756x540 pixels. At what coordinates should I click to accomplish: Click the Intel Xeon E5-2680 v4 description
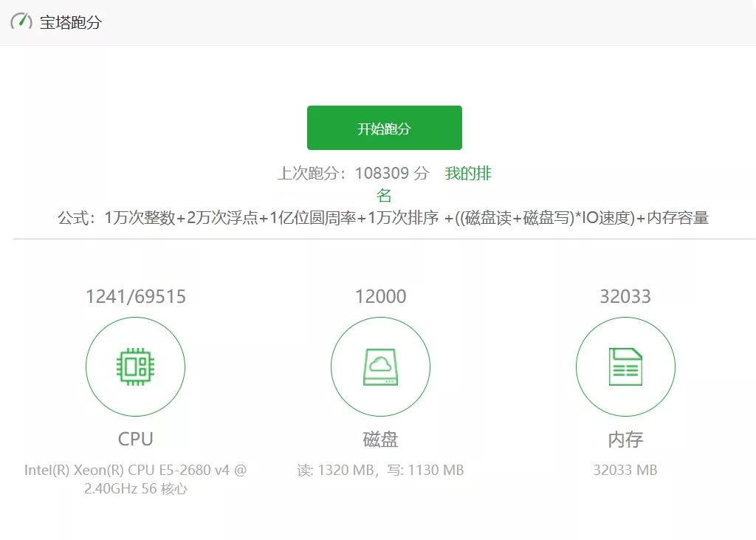tap(135, 471)
